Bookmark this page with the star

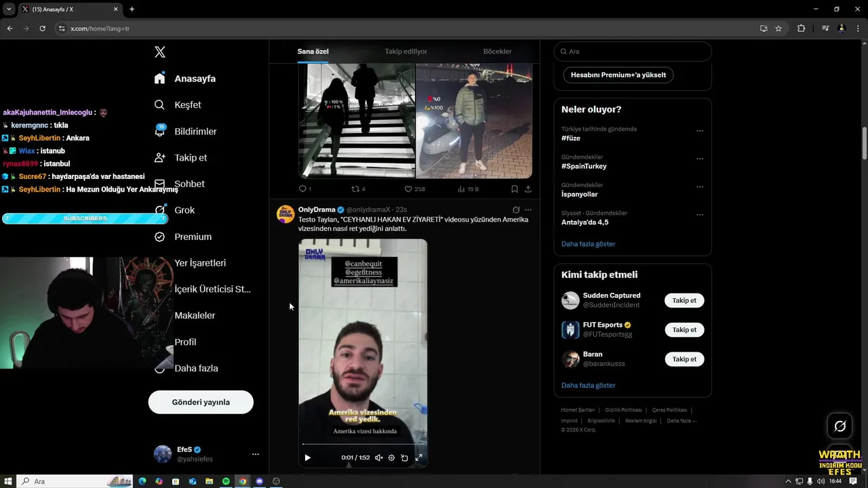click(778, 28)
